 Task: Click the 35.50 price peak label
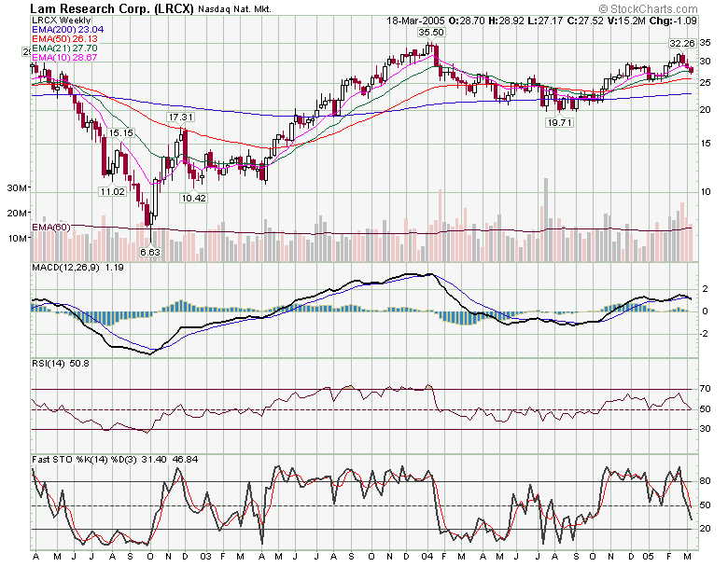431,33
